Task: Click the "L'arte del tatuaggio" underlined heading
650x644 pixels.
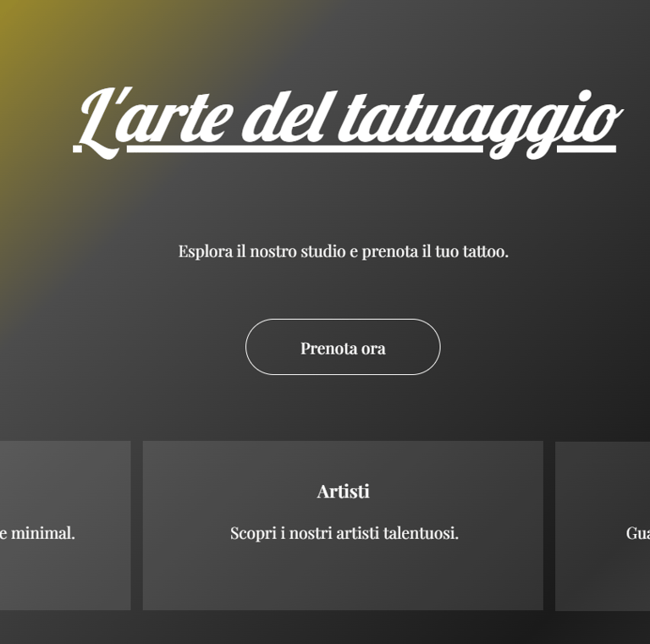Action: 347,123
